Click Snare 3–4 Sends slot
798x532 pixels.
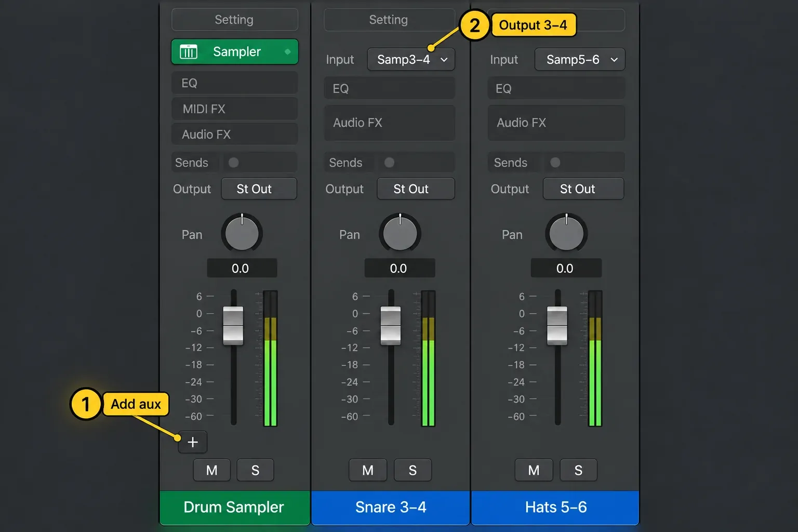point(390,163)
